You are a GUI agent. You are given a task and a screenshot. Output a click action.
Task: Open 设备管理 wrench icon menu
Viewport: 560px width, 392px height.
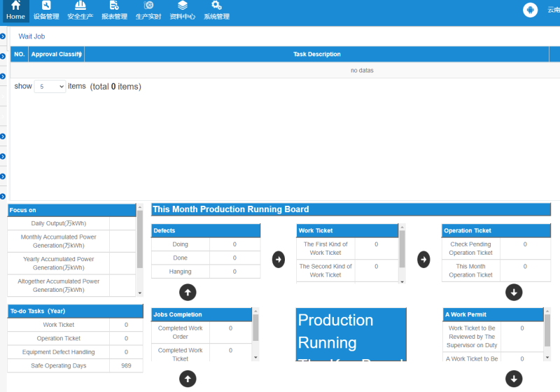46,10
